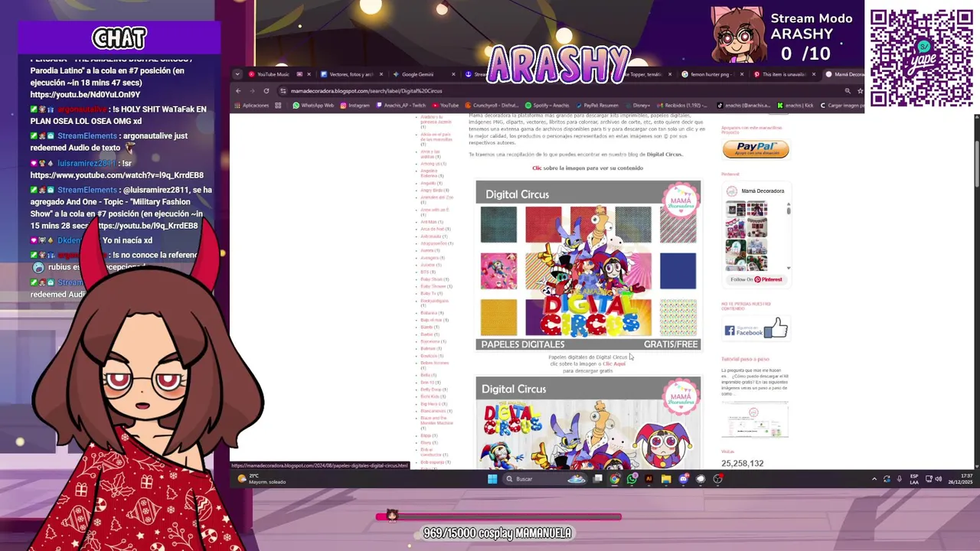Open the Digital Circus Papeles Digitales image
The height and width of the screenshot is (551, 980).
(588, 266)
